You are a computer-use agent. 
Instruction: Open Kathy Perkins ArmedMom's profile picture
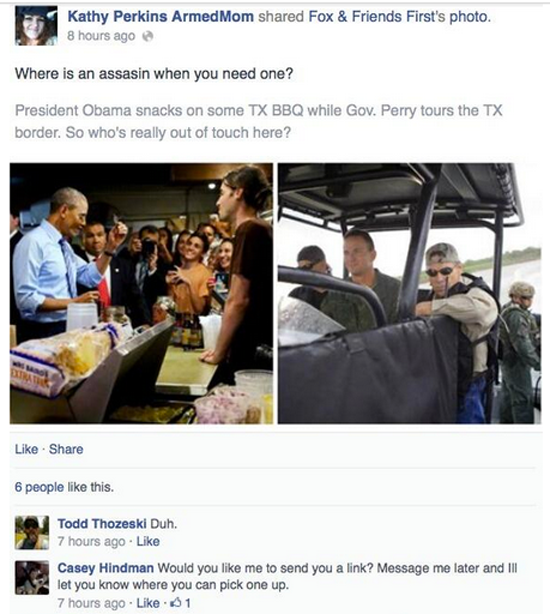(x=36, y=26)
